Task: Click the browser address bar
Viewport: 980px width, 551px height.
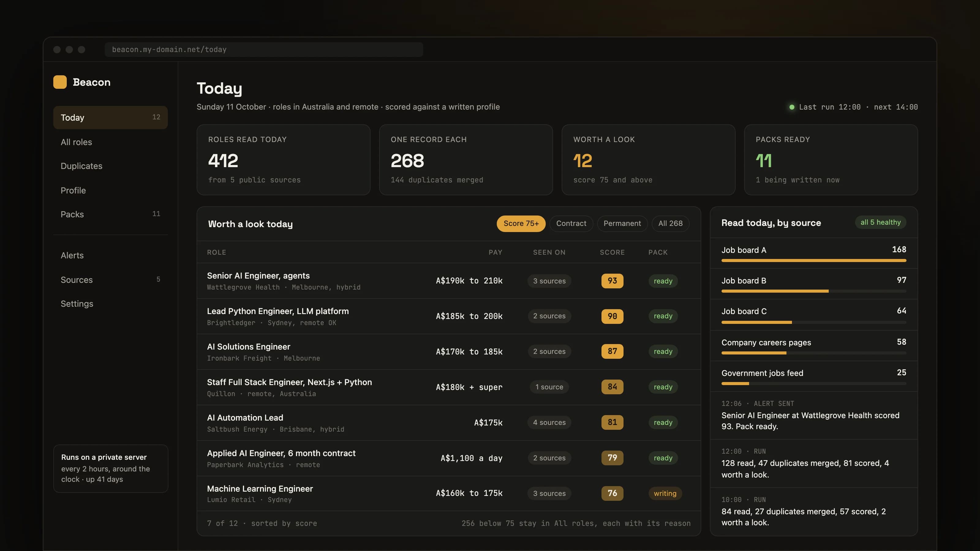Action: tap(264, 49)
